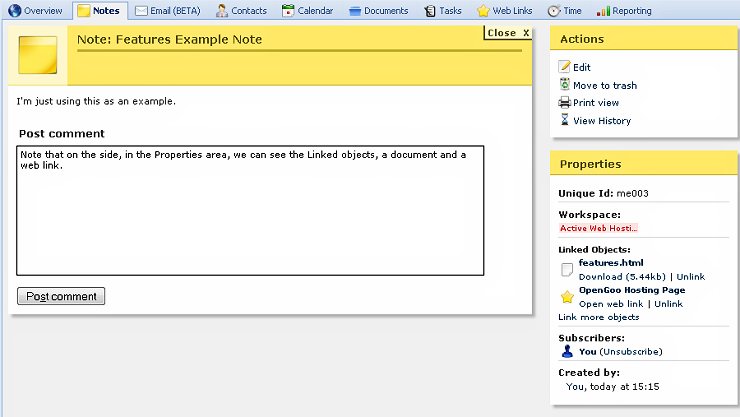Click the Properties panel header
Screen dimensions: 740x417
[643, 164]
